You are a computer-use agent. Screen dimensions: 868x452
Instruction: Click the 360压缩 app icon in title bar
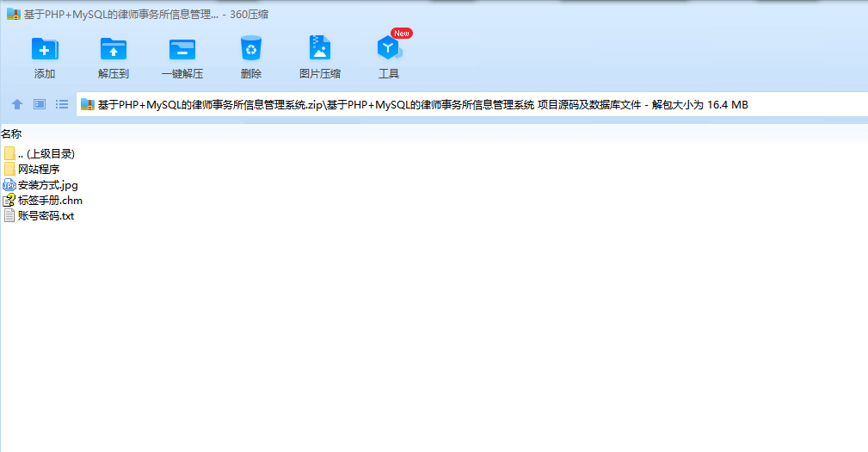click(14, 15)
